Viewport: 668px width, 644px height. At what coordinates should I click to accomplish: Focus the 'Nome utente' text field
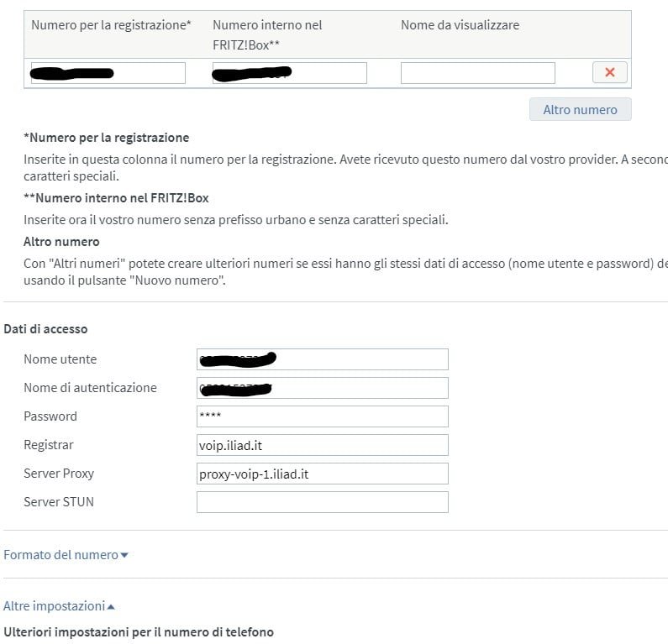click(x=322, y=359)
